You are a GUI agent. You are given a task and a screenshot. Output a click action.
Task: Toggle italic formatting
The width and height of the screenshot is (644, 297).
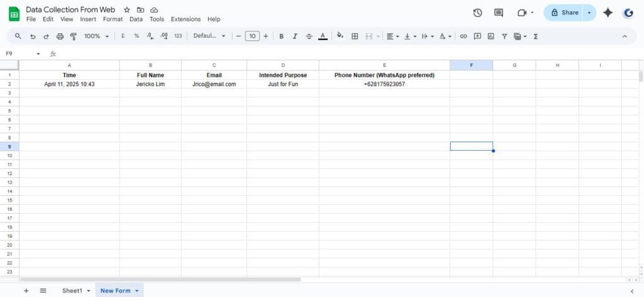(x=295, y=36)
